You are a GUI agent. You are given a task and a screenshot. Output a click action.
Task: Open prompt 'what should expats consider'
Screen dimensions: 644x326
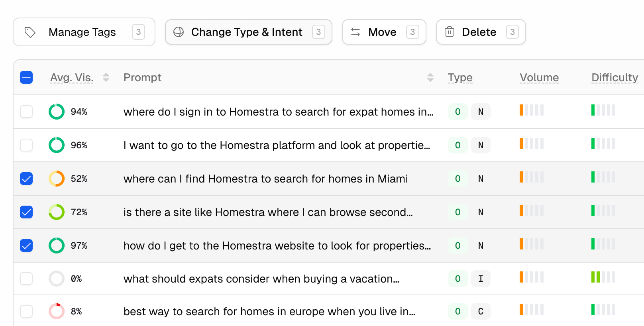click(x=261, y=279)
